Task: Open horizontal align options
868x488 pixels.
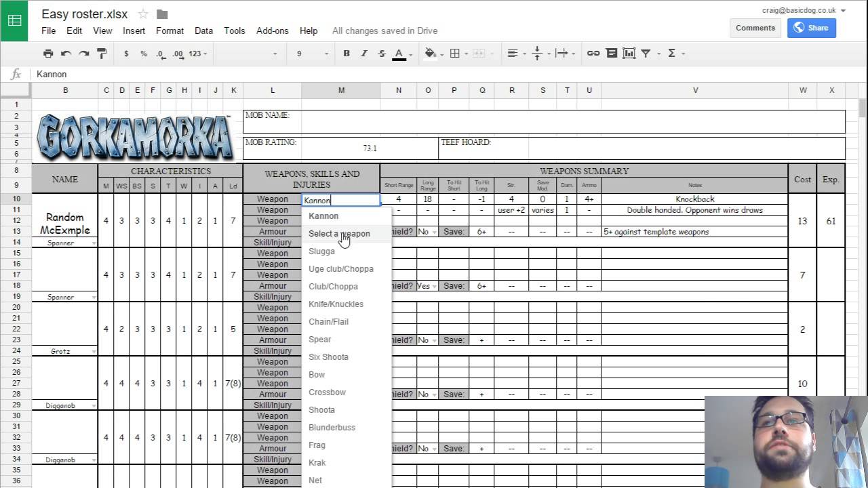Action: point(515,54)
